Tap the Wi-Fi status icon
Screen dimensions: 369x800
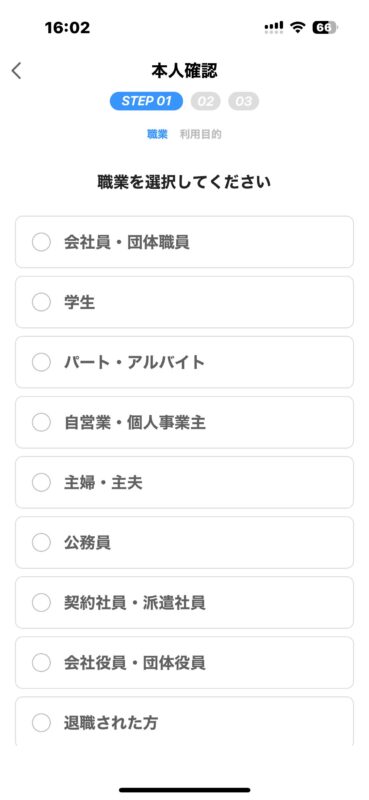point(297,28)
